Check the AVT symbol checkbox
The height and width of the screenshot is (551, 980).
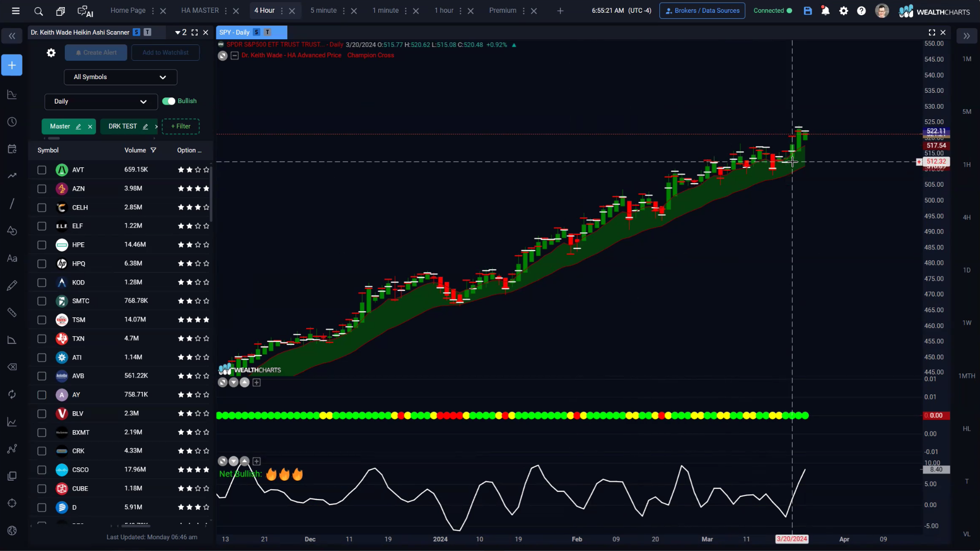click(x=42, y=170)
